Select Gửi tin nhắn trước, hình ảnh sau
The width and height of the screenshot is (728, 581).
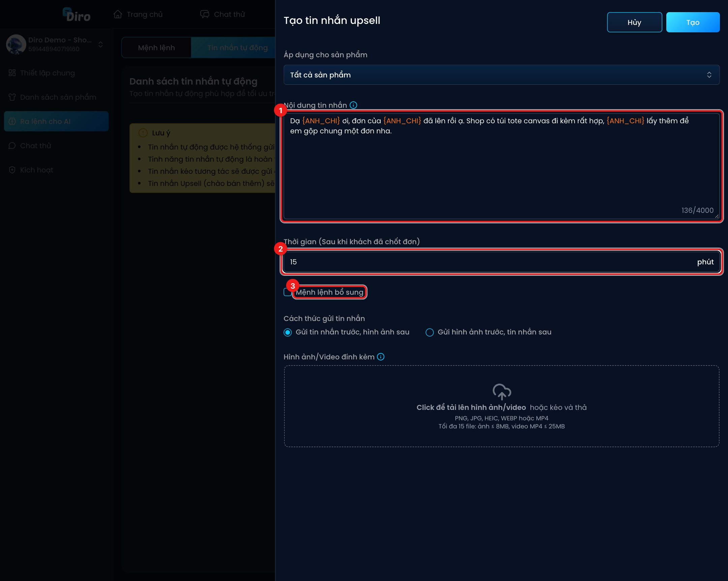click(x=288, y=332)
